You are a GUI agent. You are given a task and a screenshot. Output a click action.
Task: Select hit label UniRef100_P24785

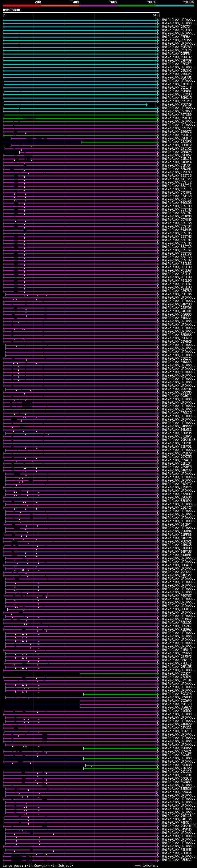point(176,291)
